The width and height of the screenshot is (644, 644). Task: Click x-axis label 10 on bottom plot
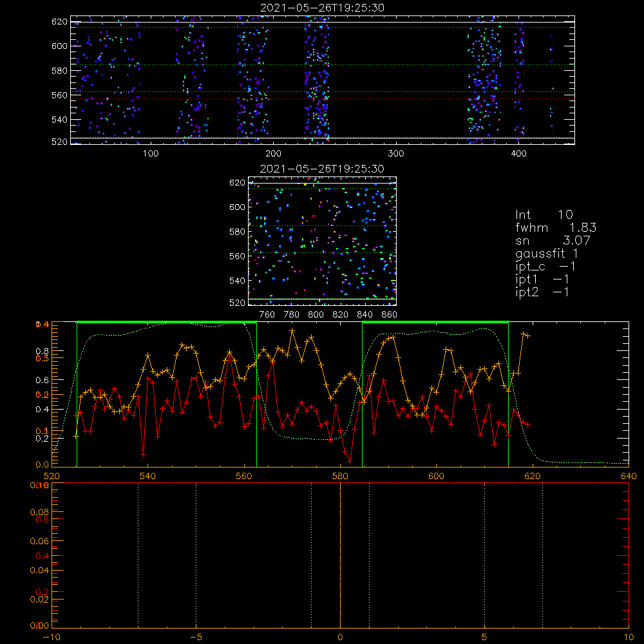pos(629,637)
